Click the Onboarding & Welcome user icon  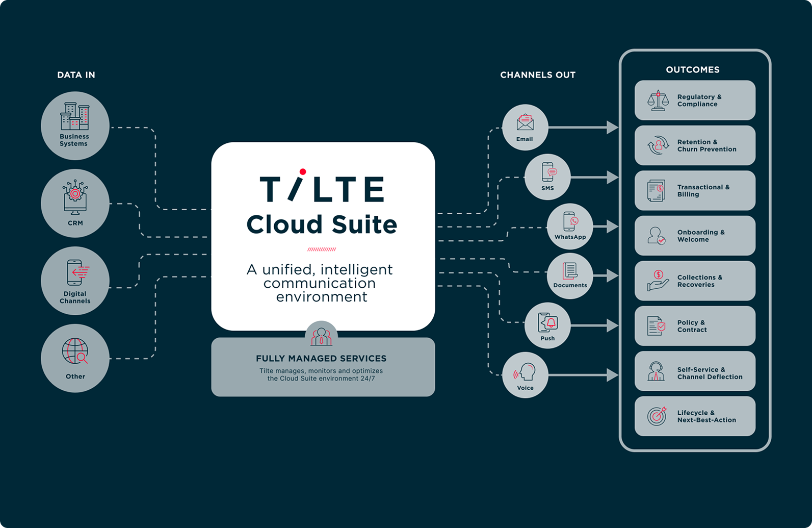657,236
